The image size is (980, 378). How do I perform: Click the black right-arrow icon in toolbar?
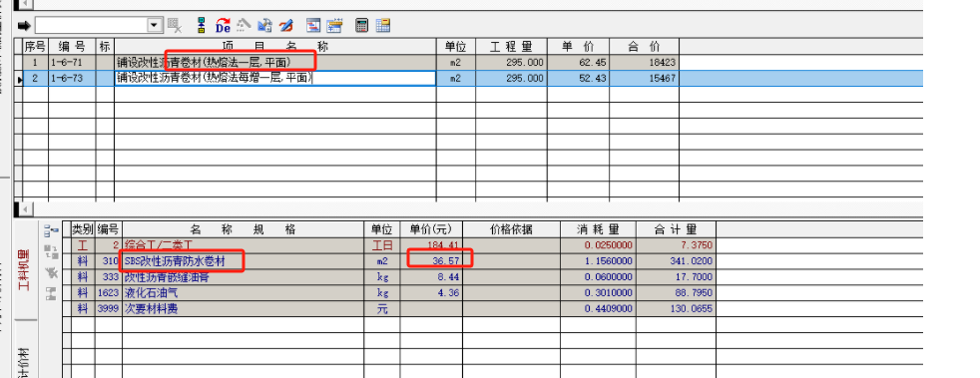coord(24,26)
